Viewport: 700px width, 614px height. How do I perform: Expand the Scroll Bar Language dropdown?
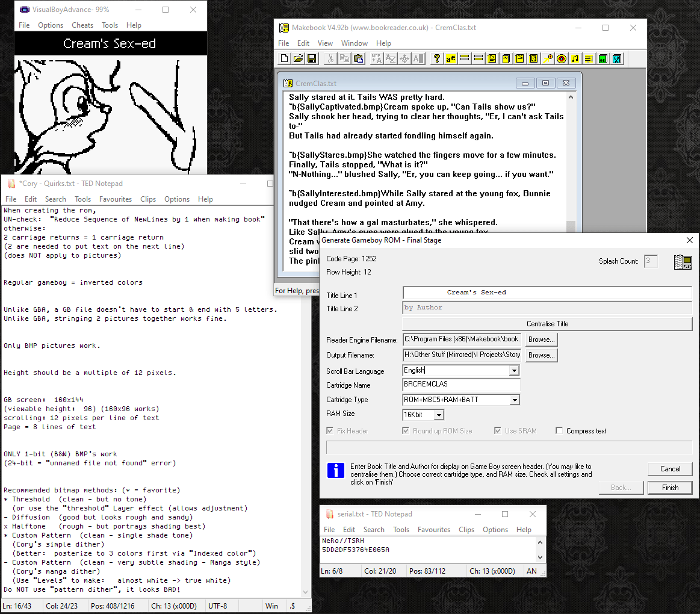(x=513, y=371)
